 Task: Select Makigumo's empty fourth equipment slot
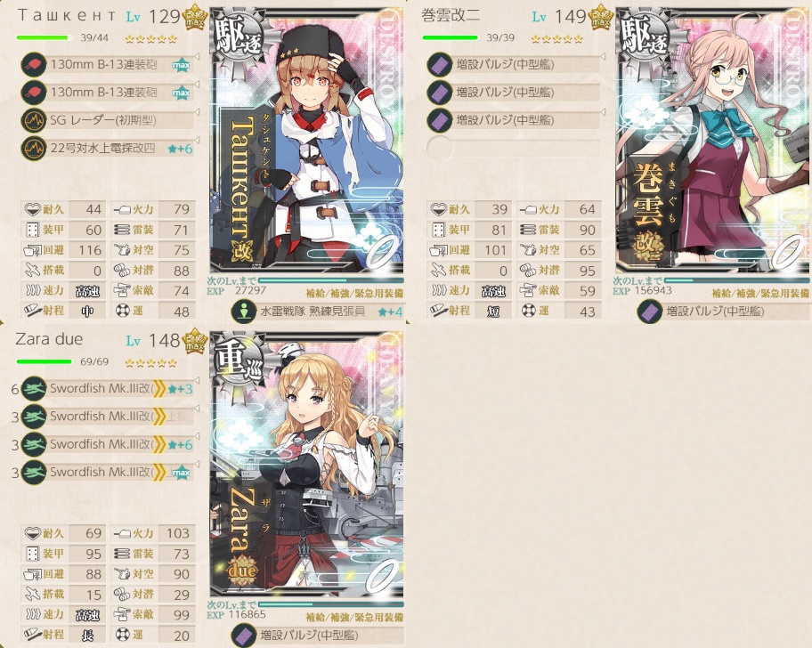pyautogui.click(x=513, y=148)
